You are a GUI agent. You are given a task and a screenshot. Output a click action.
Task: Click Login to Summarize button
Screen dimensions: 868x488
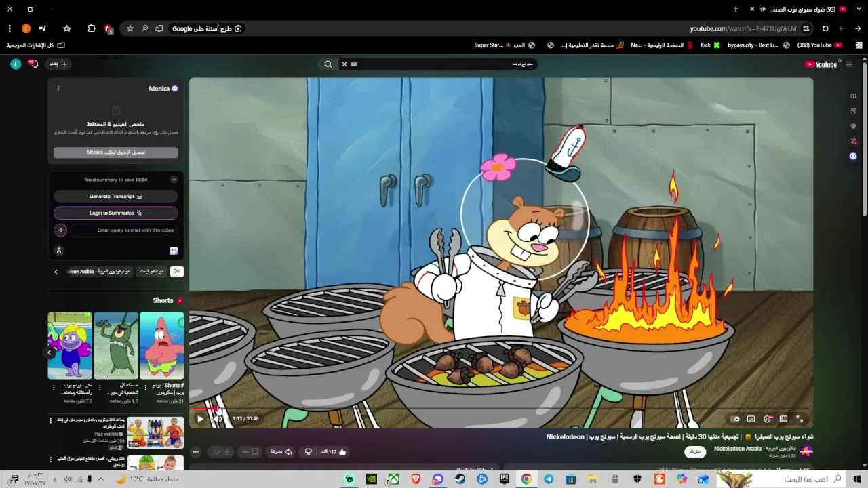(x=116, y=213)
